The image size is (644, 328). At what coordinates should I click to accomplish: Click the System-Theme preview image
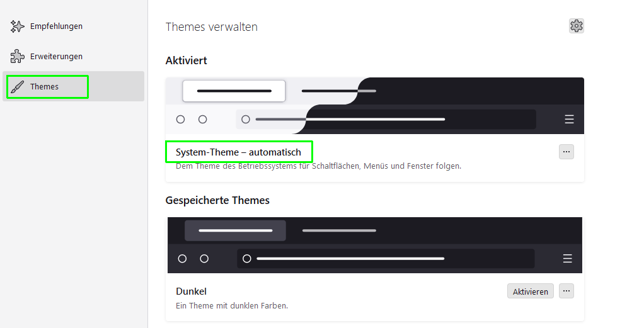[374, 106]
